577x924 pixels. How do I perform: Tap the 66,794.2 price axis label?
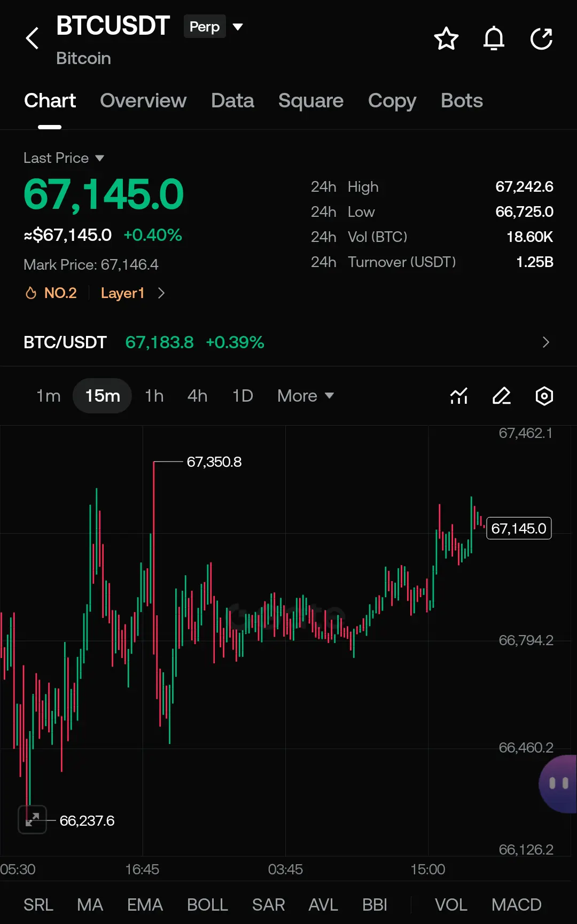(x=526, y=640)
